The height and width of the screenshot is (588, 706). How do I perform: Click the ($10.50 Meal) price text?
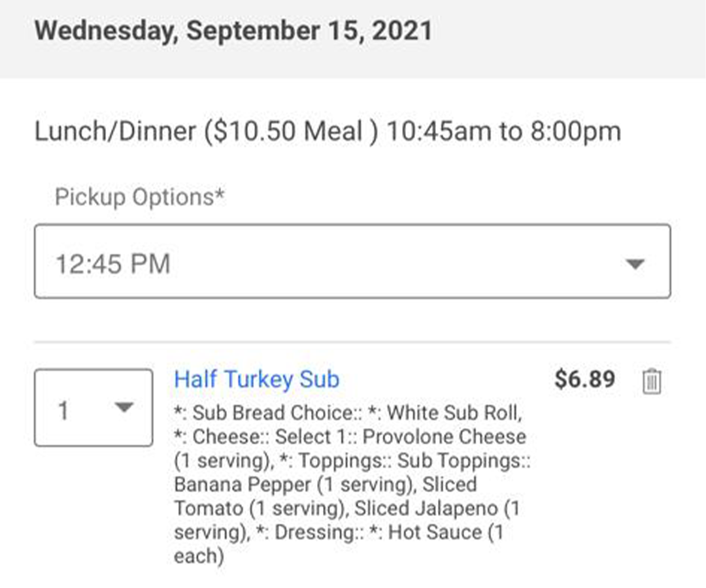(x=291, y=131)
